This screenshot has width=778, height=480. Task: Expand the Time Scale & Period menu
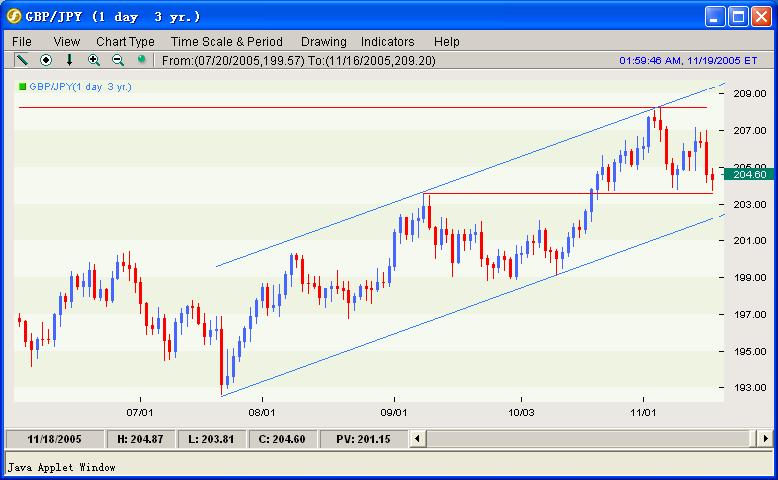pos(226,41)
